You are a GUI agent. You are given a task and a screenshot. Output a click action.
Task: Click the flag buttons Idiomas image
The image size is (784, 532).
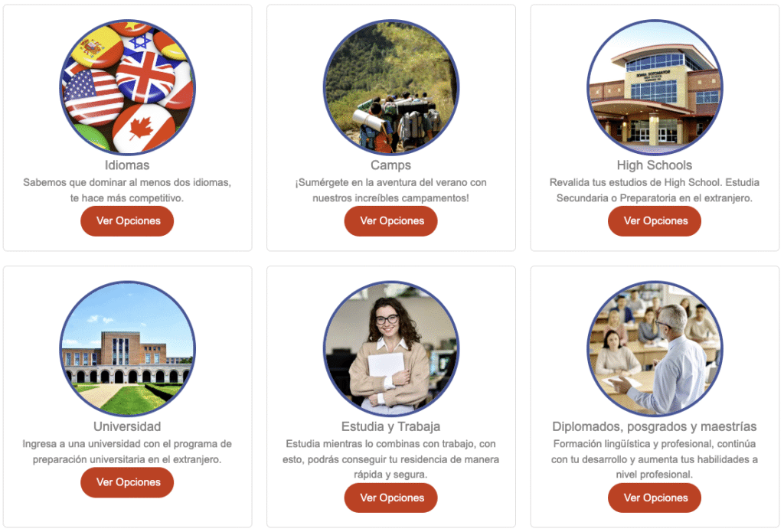pyautogui.click(x=128, y=87)
